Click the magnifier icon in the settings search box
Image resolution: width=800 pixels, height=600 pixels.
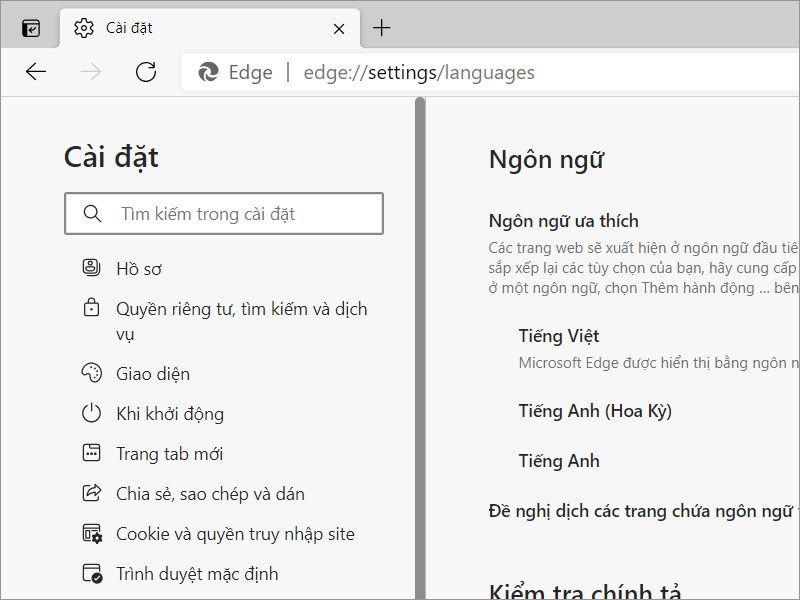pyautogui.click(x=93, y=213)
